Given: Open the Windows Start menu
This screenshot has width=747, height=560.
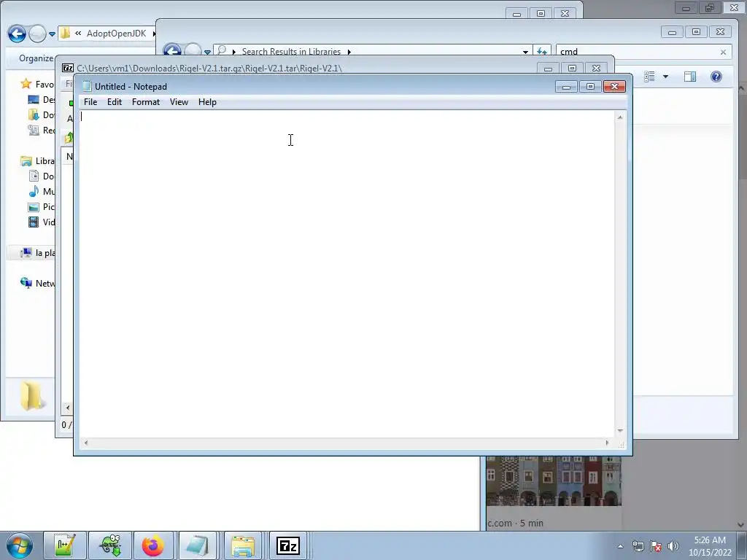Looking at the screenshot, I should tap(20, 545).
